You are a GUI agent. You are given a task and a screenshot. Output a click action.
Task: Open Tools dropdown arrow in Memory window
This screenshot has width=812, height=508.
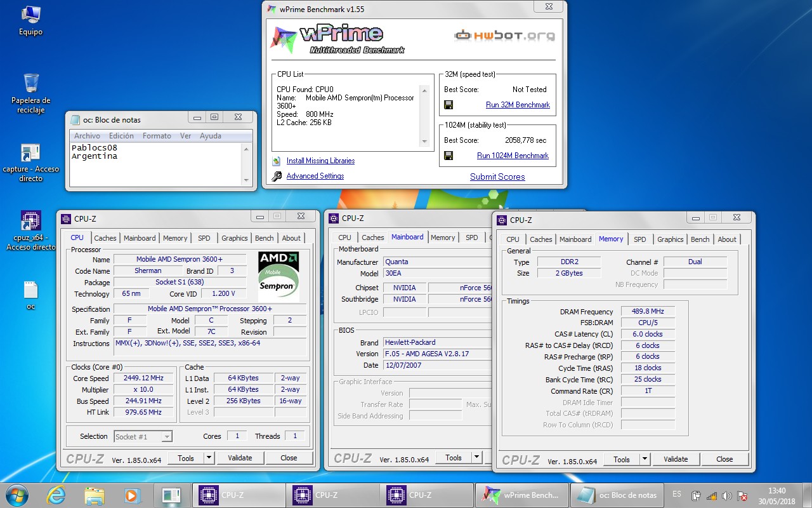pos(645,459)
